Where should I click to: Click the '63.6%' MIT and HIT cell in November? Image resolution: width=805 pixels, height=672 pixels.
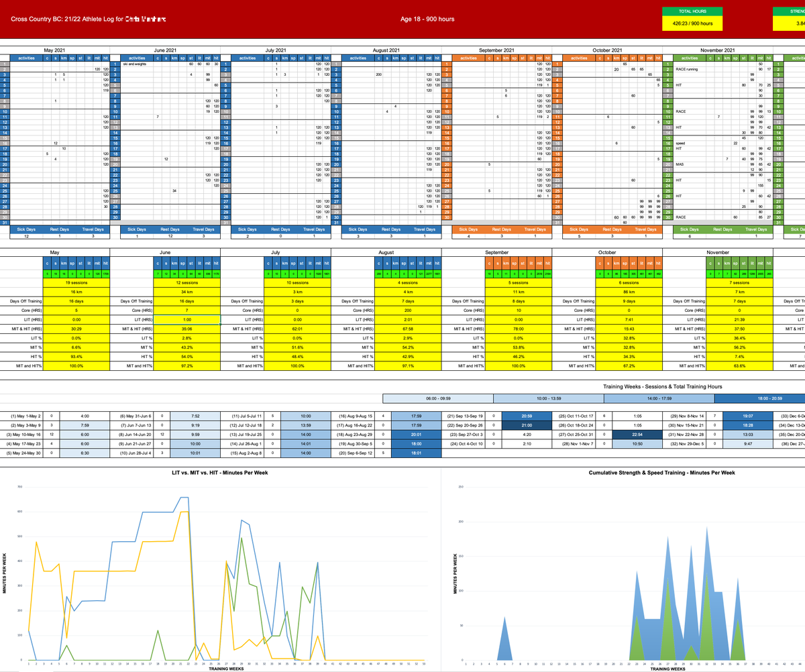pyautogui.click(x=741, y=366)
